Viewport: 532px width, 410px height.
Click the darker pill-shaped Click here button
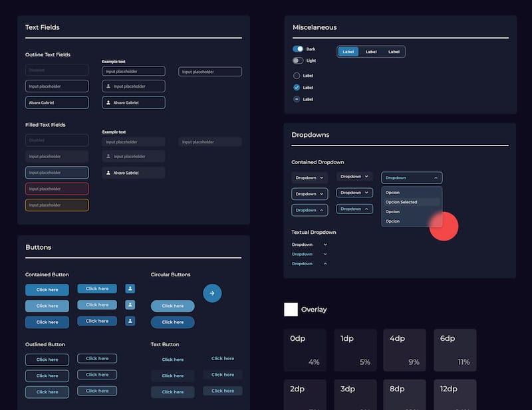[173, 322]
